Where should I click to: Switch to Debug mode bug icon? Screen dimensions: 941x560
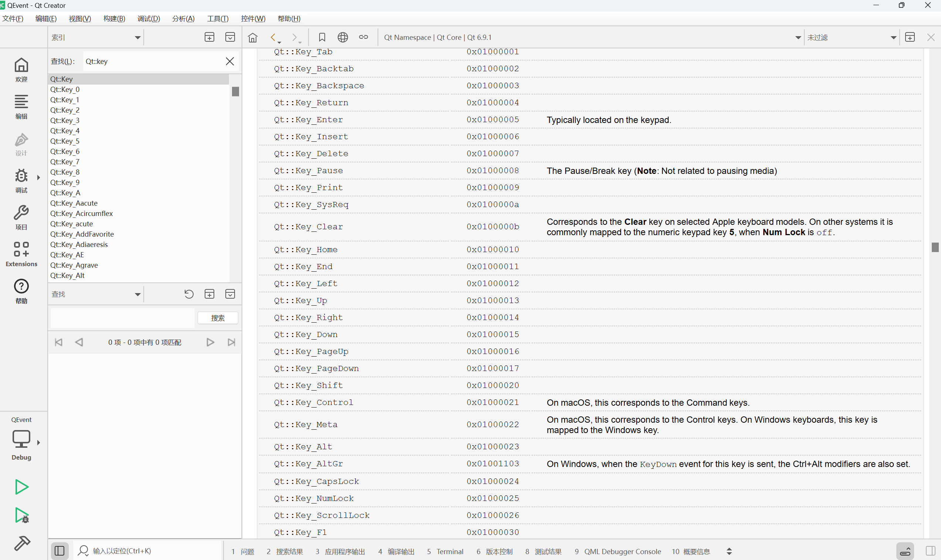pos(21,180)
